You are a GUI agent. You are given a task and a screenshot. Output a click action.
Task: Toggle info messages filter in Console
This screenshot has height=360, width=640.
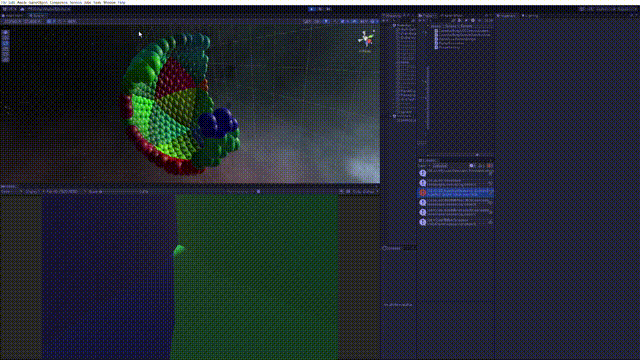point(472,166)
